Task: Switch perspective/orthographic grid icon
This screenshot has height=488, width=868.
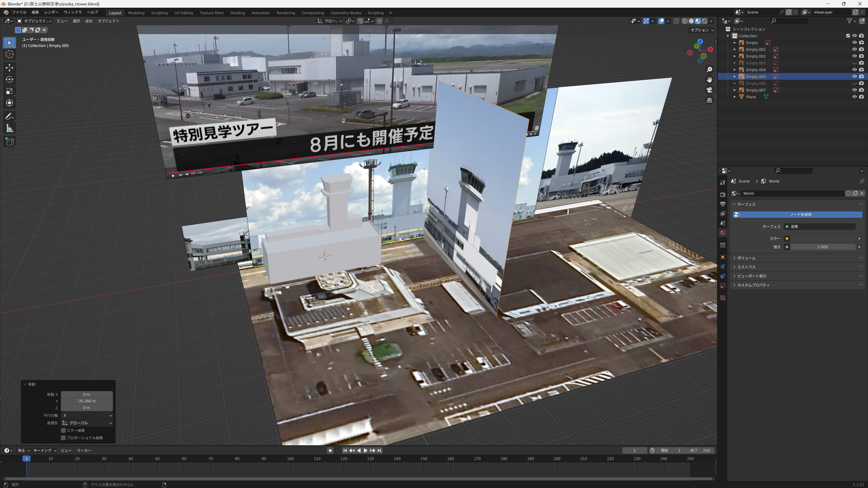Action: point(709,100)
